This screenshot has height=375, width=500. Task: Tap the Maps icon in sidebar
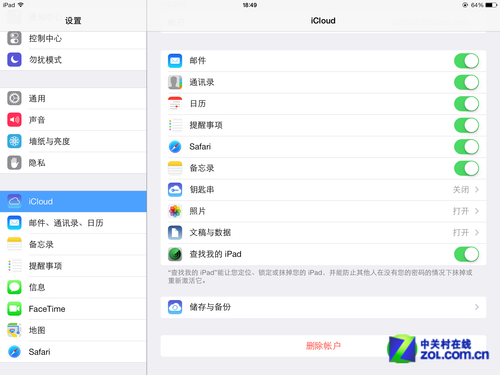tap(14, 330)
